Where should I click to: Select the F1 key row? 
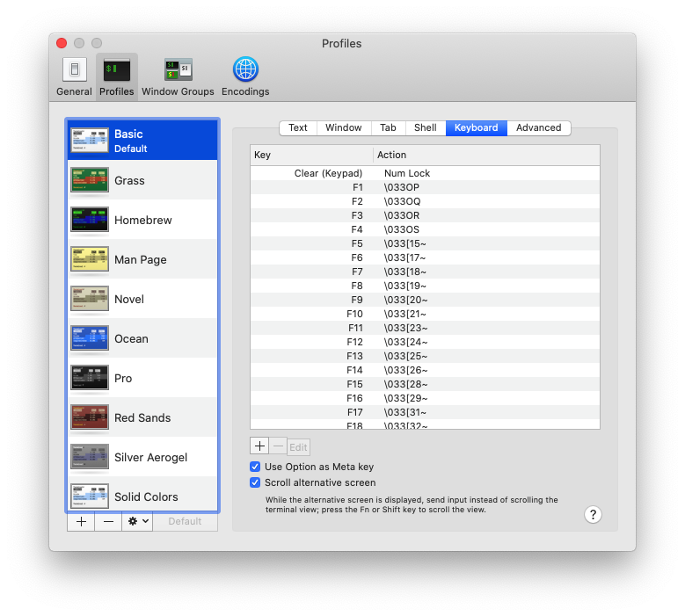point(425,187)
